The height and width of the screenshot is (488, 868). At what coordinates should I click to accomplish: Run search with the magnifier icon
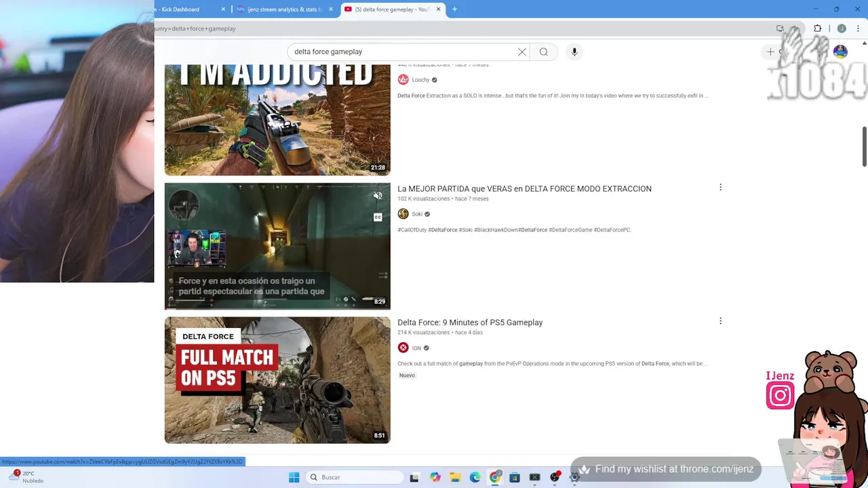pyautogui.click(x=544, y=52)
